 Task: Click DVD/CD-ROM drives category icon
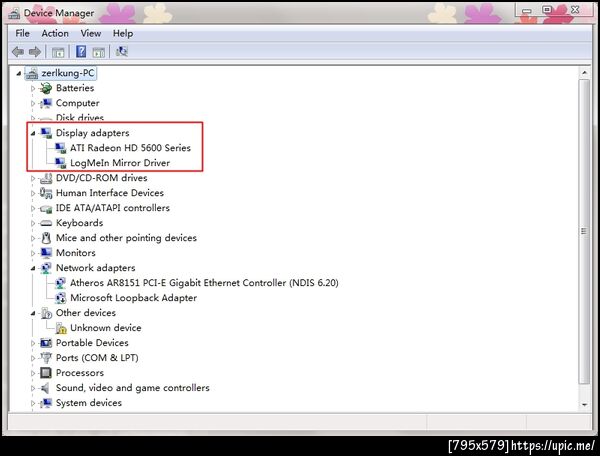(46, 178)
